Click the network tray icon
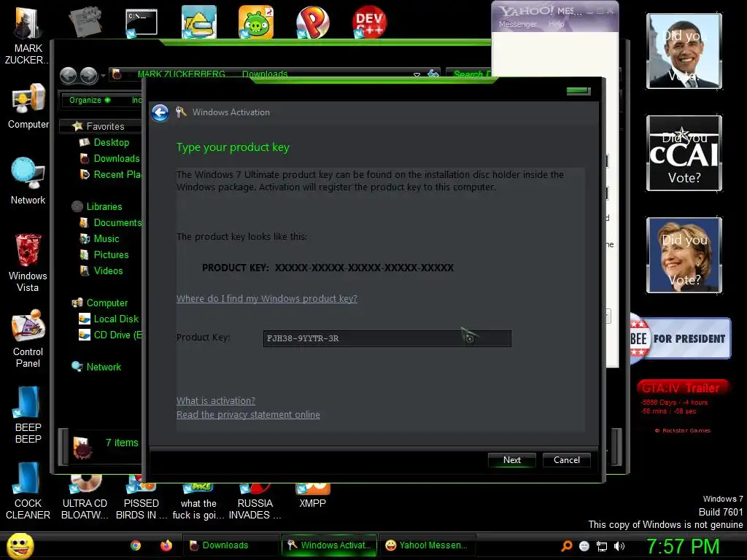Viewport: 747px width, 560px height. 602,546
